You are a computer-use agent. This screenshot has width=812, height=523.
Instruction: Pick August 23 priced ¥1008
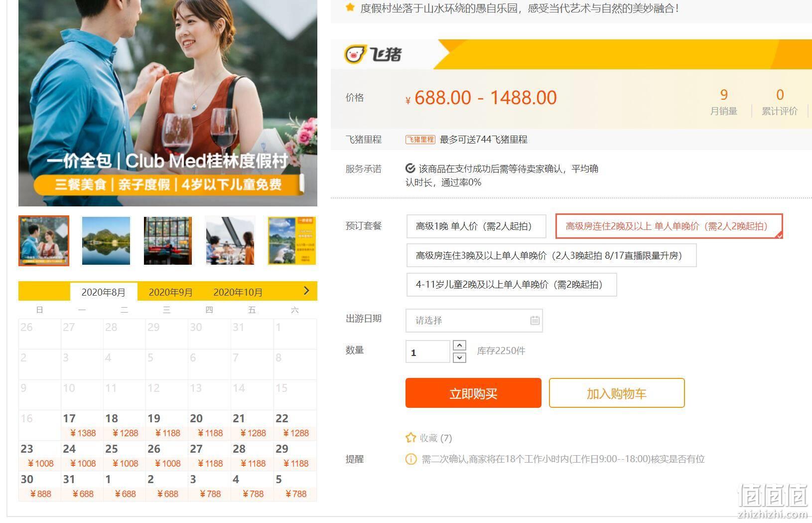pos(40,456)
